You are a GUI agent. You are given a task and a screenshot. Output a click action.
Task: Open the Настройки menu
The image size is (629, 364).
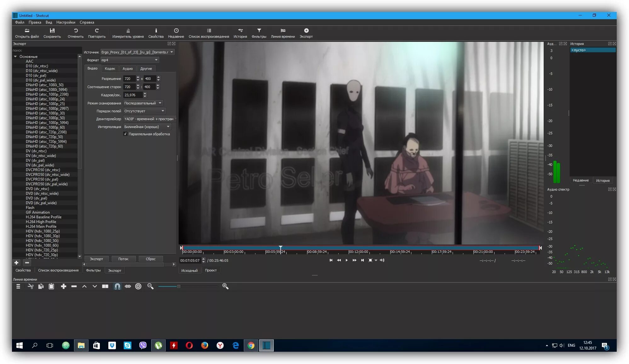pyautogui.click(x=66, y=22)
